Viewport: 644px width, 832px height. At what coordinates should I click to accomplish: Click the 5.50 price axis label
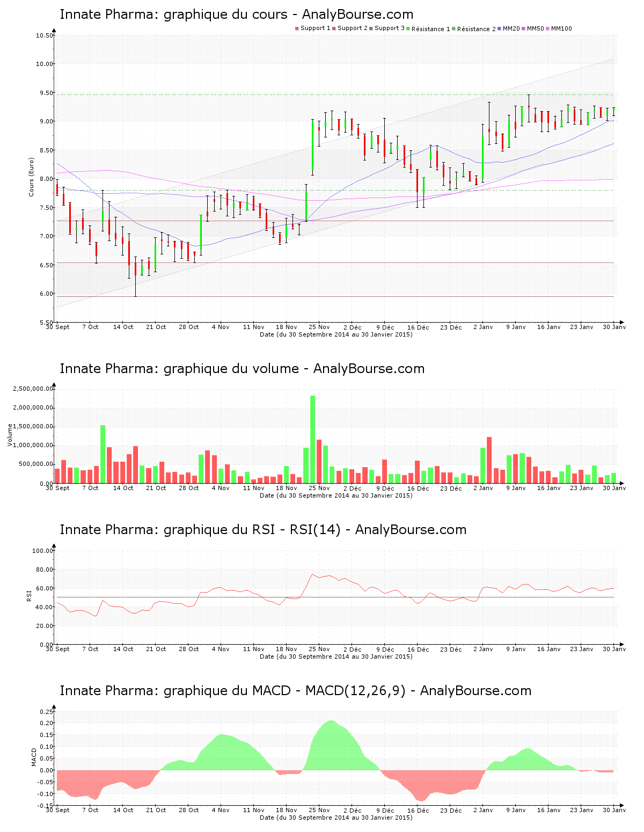click(46, 323)
